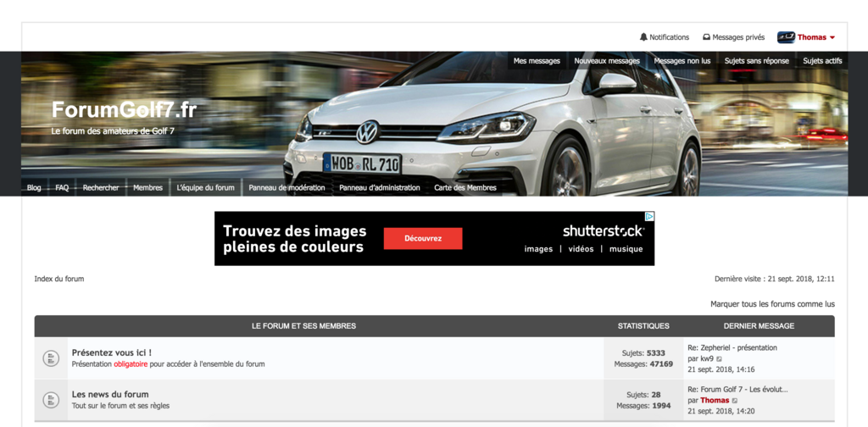The image size is (868, 427).
Task: Click the username kw9
Action: pyautogui.click(x=707, y=358)
